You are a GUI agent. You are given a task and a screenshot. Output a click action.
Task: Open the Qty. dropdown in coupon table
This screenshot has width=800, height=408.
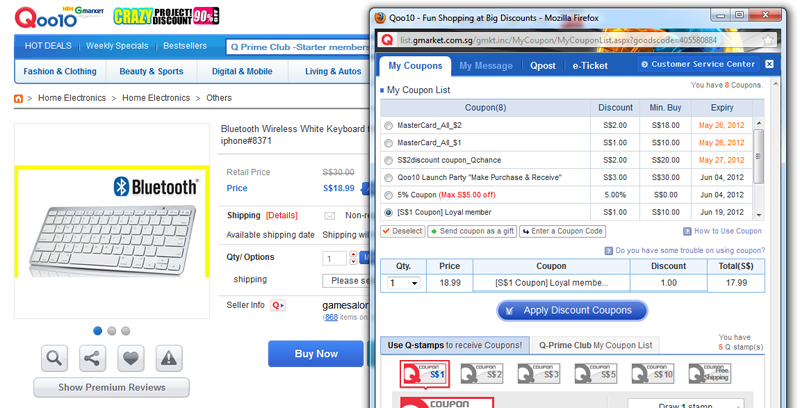(x=404, y=283)
